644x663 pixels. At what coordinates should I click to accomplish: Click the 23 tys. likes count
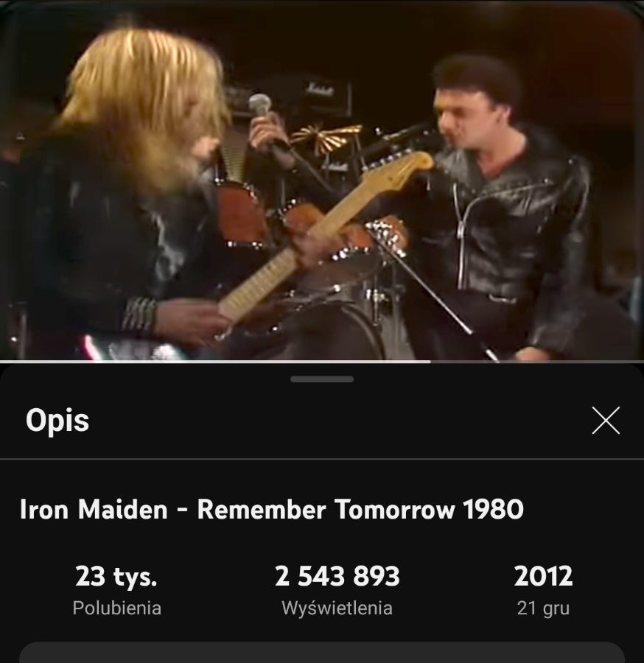coord(116,576)
